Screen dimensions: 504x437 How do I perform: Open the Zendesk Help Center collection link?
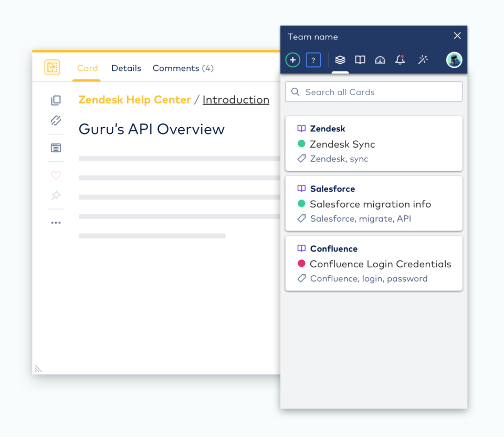pos(135,100)
